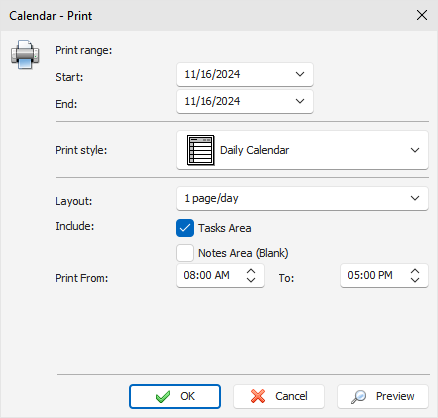The height and width of the screenshot is (418, 438).
Task: Click the Notes Area (Blank) label
Action: click(243, 253)
